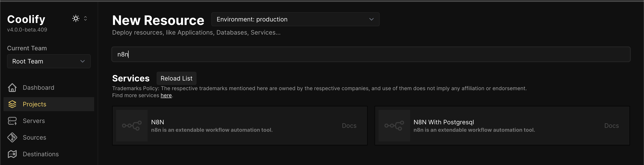Click the Coolify logo title
Screen dimensions: 644x165
click(26, 19)
